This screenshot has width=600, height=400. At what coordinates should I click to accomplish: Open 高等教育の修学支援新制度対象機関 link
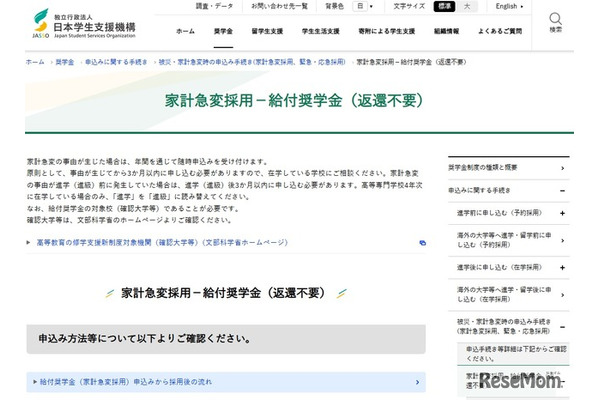[x=162, y=242]
